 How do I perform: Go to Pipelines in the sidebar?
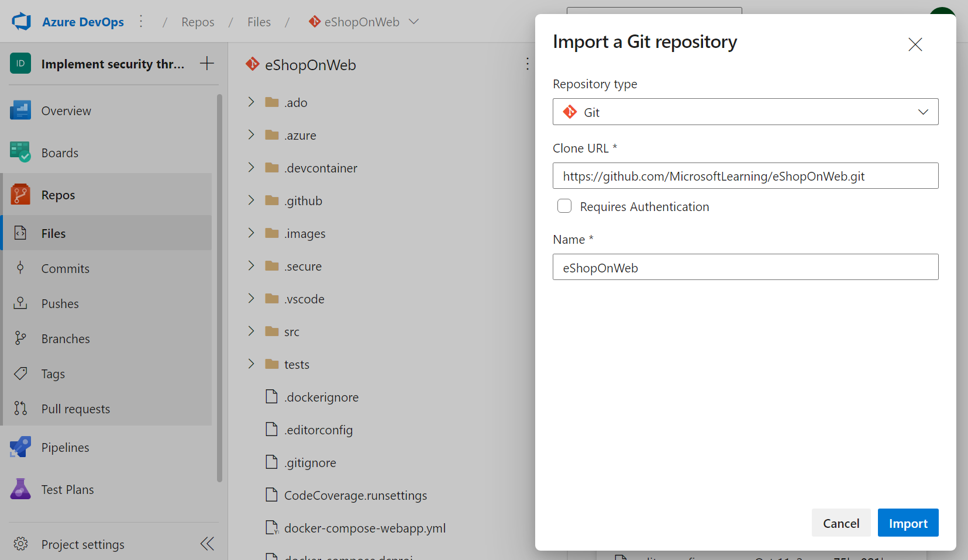pos(66,448)
